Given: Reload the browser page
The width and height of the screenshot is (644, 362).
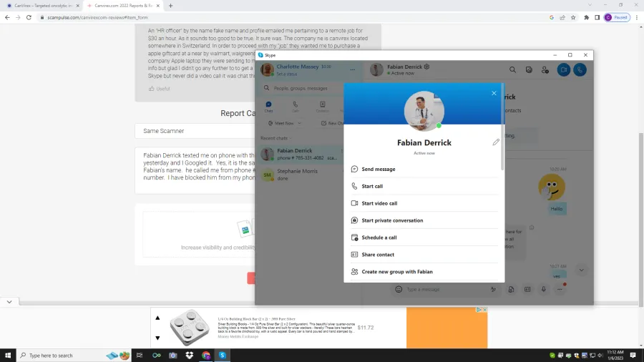Looking at the screenshot, I should [29, 17].
